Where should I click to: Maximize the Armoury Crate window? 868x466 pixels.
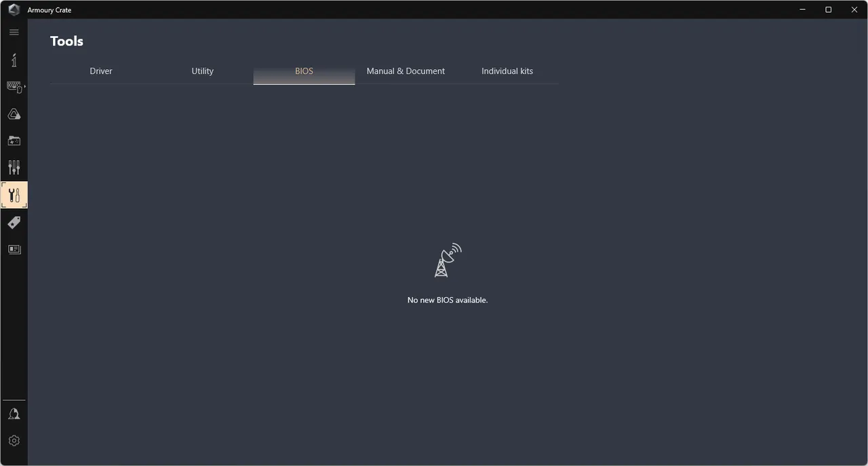[x=829, y=9]
